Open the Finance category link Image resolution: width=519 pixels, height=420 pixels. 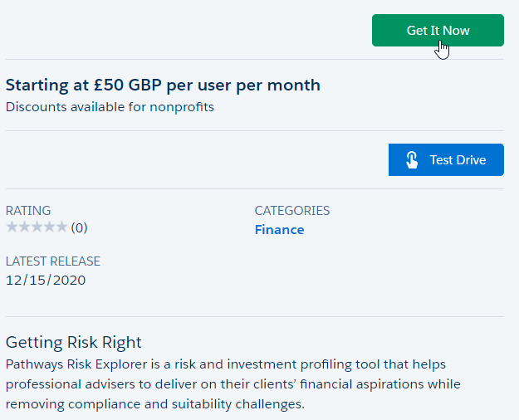point(279,230)
